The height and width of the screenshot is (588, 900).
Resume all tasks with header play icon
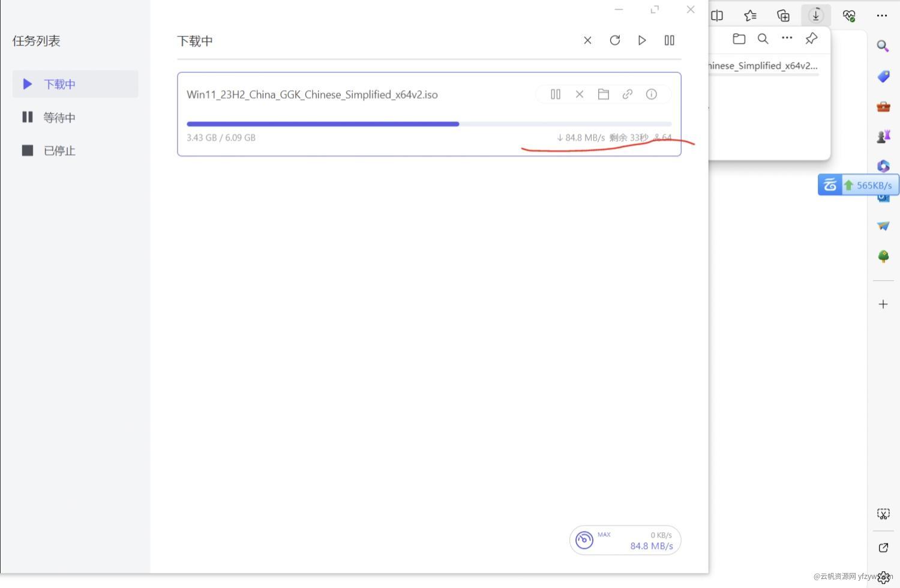(x=642, y=40)
